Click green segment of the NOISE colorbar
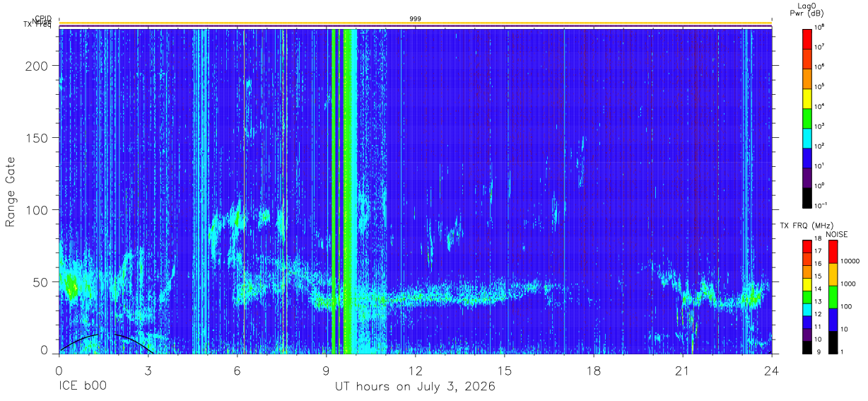Viewport: 868px width, 401px height. coord(833,297)
